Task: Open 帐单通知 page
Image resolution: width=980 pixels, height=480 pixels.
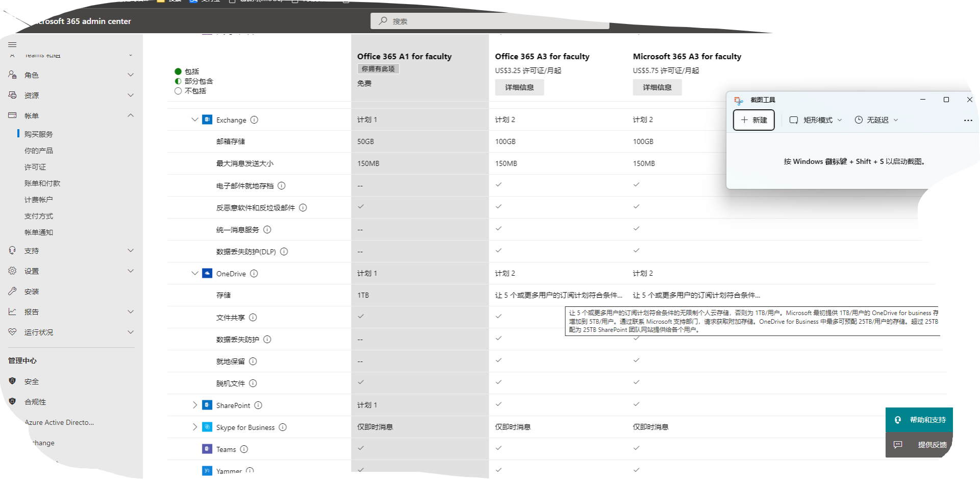Action: (39, 232)
